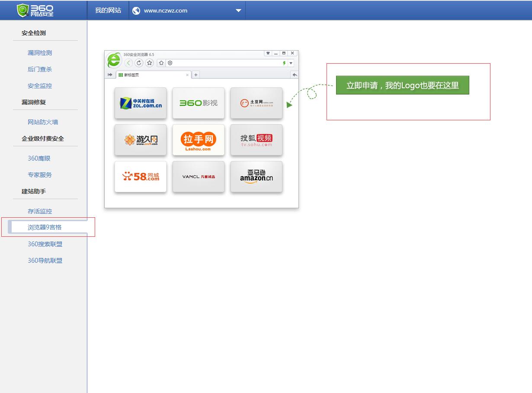Screen dimensions: 532x393
Task: Click the browser favorites star icon
Action: coord(150,63)
